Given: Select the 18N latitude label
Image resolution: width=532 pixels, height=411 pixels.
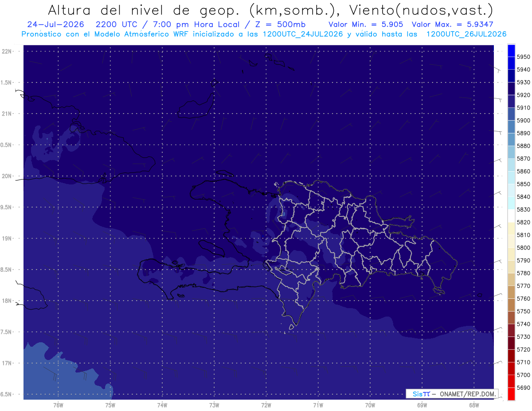Looking at the screenshot, I should tap(8, 301).
